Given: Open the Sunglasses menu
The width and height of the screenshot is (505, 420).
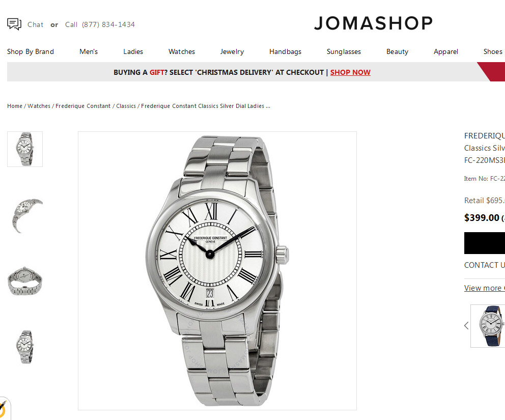Looking at the screenshot, I should pos(344,51).
